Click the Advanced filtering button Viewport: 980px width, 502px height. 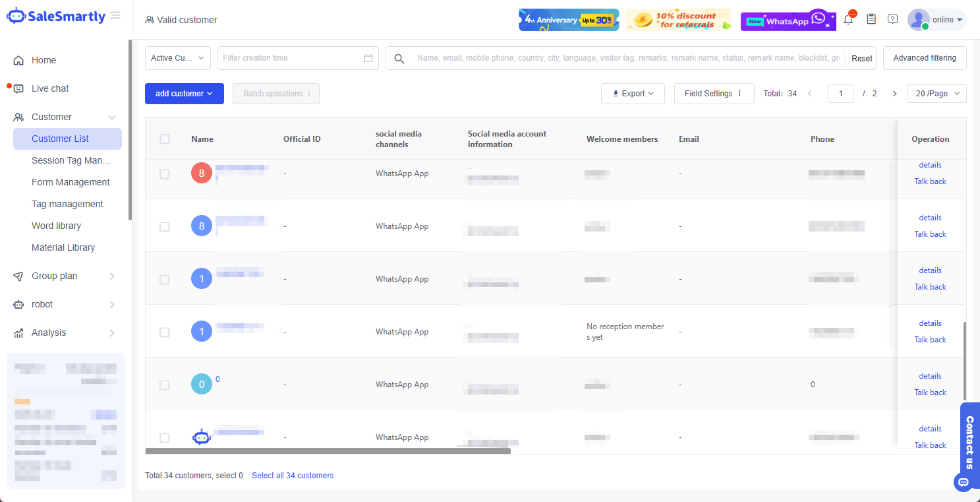click(924, 58)
